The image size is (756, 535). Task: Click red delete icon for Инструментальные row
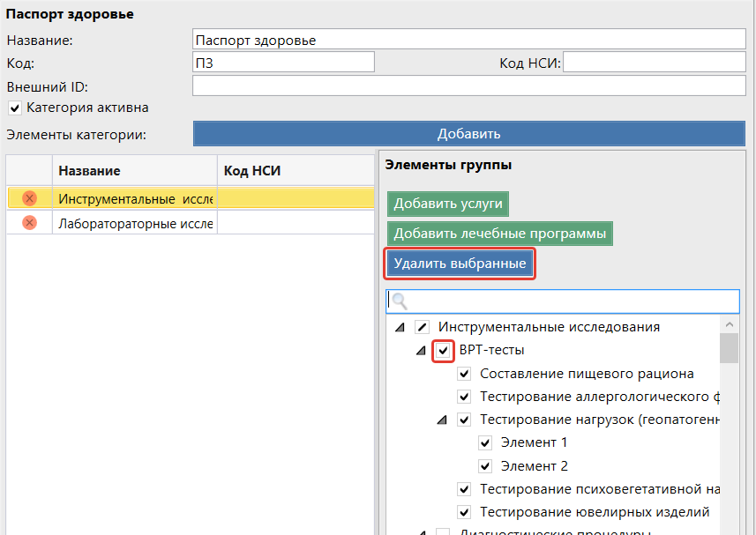pyautogui.click(x=29, y=198)
